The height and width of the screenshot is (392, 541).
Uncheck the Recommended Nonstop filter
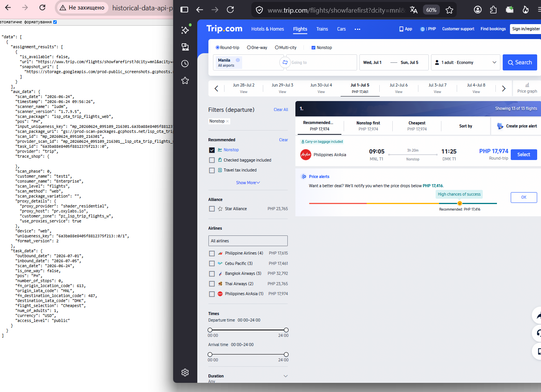212,150
